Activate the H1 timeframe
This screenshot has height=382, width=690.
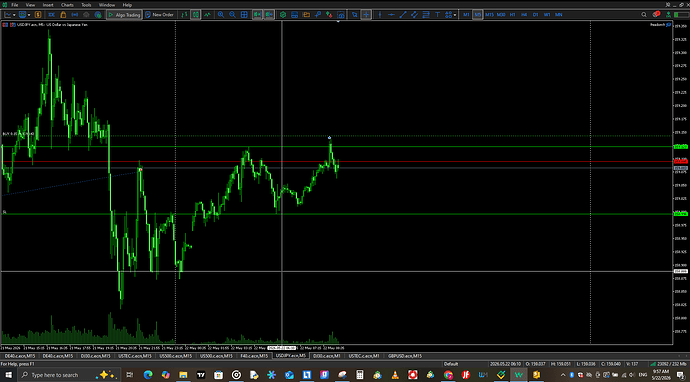coord(512,15)
